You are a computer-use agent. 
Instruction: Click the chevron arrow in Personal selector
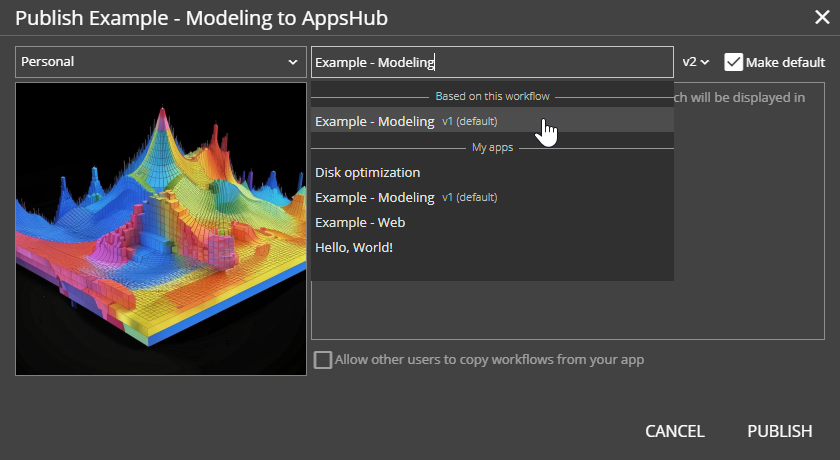(293, 62)
